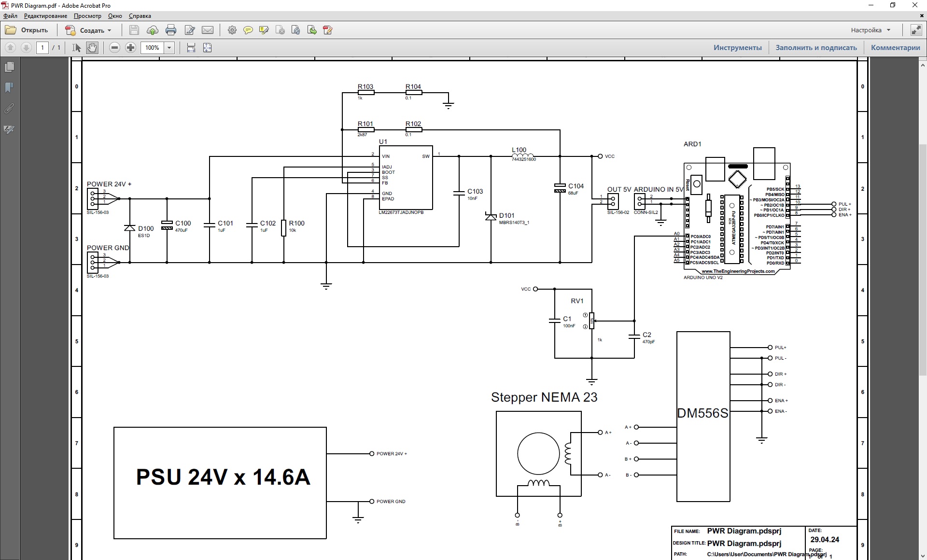927x560 pixels.
Task: Fit page to window width icon
Action: tap(191, 47)
